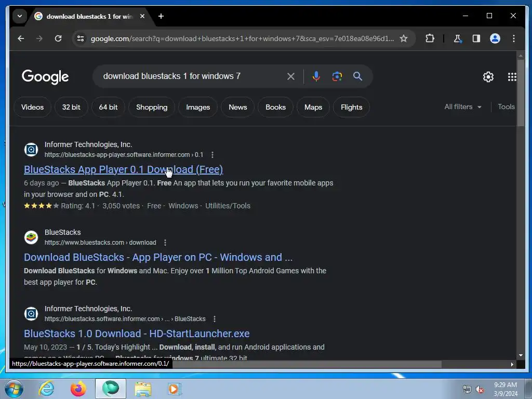Screen dimensions: 532x399
Task: Select the 64 bit filter chip
Action: click(x=108, y=107)
